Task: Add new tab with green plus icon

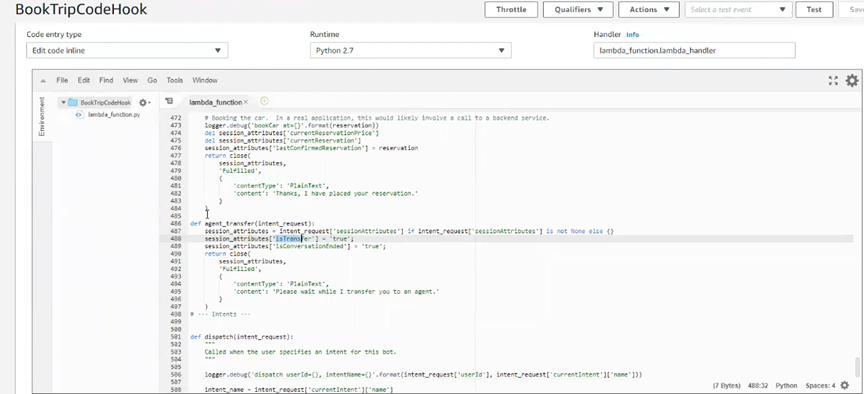Action: tap(264, 101)
